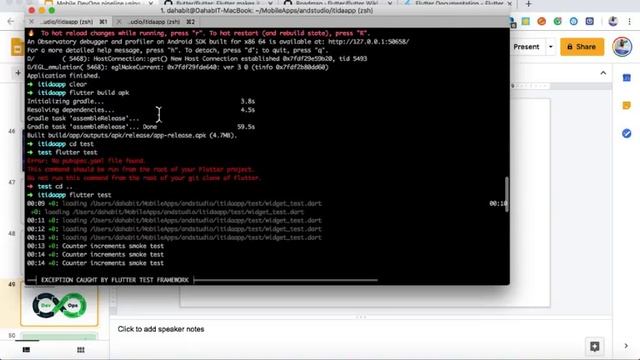Click the light-blue circular extension icon
This screenshot has height=360, width=640.
pyautogui.click(x=573, y=21)
